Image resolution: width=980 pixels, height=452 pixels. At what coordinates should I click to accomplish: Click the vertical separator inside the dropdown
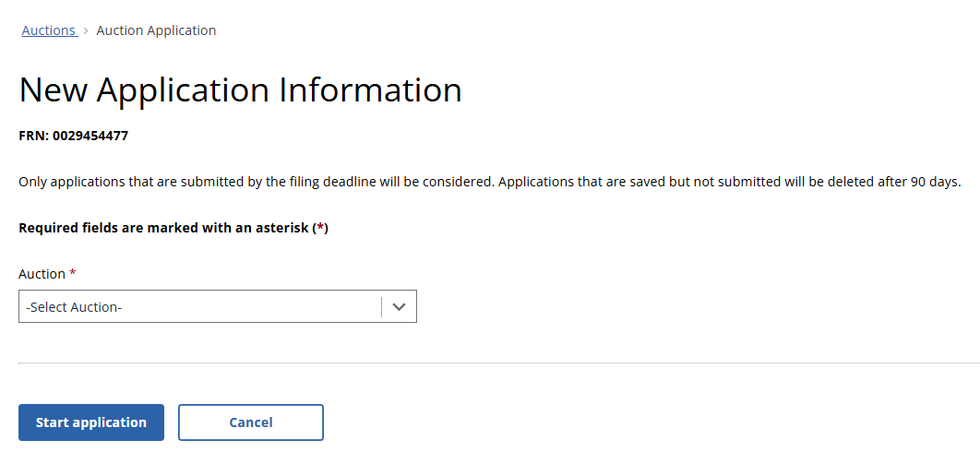pos(381,307)
